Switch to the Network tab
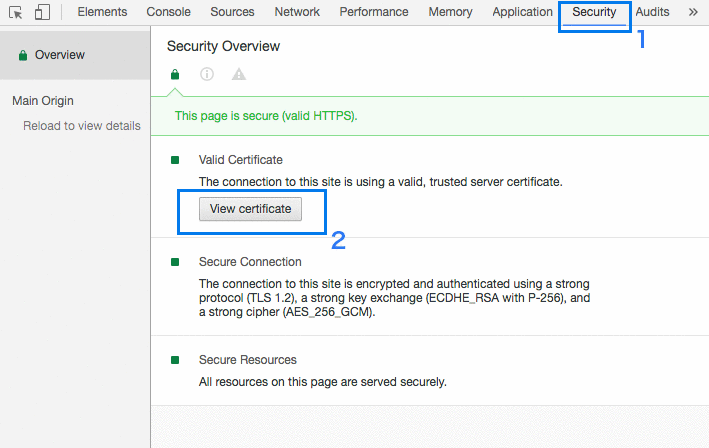Image resolution: width=709 pixels, height=448 pixels. click(297, 13)
